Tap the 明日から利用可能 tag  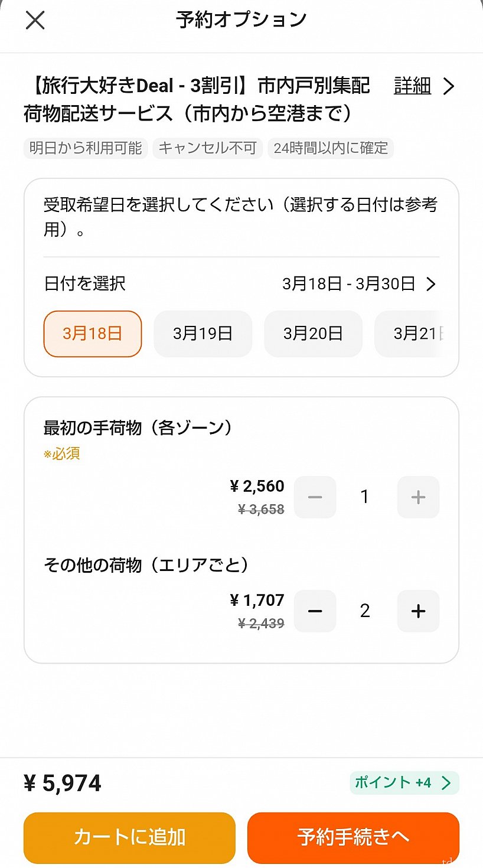click(86, 148)
